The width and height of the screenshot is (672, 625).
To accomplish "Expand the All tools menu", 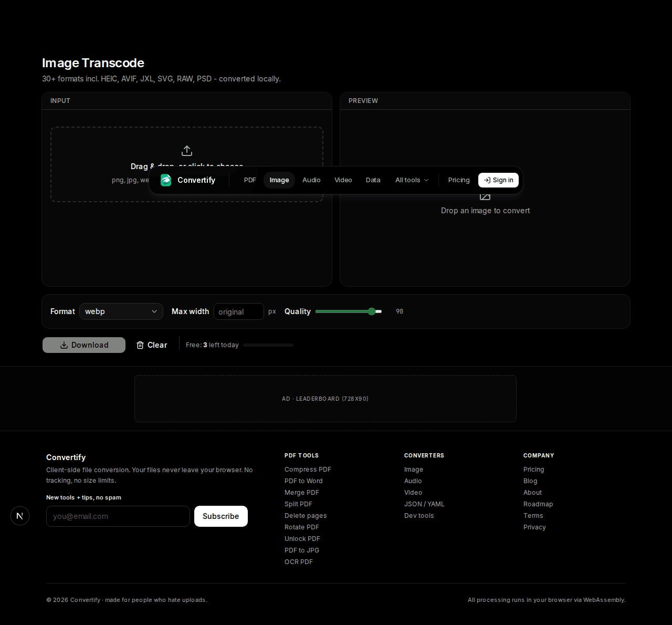I will [412, 180].
